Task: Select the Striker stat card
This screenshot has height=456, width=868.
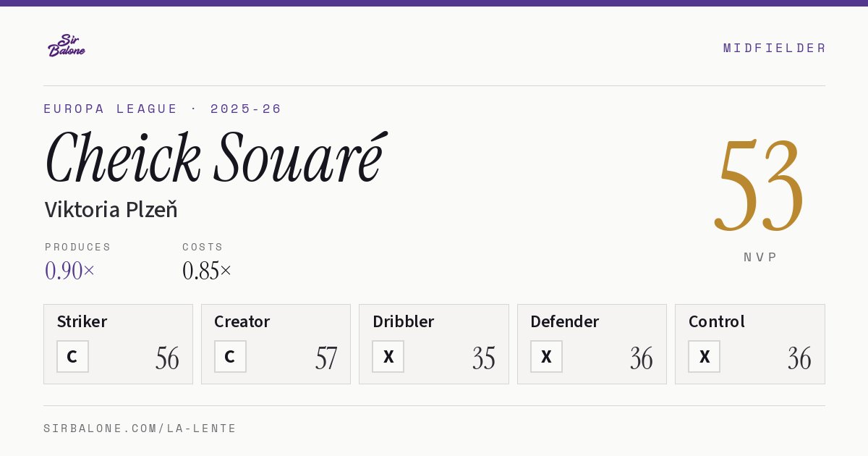Action: point(118,344)
